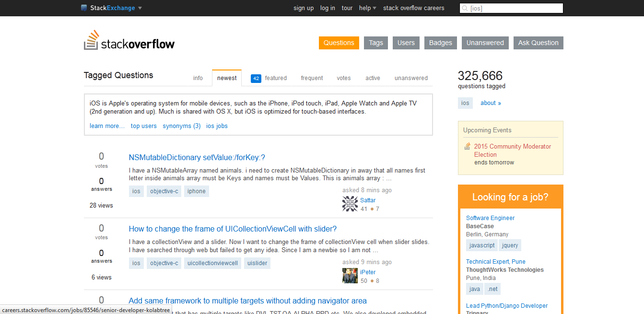The width and height of the screenshot is (644, 314).
Task: Click the .net job tag
Action: coord(492,289)
